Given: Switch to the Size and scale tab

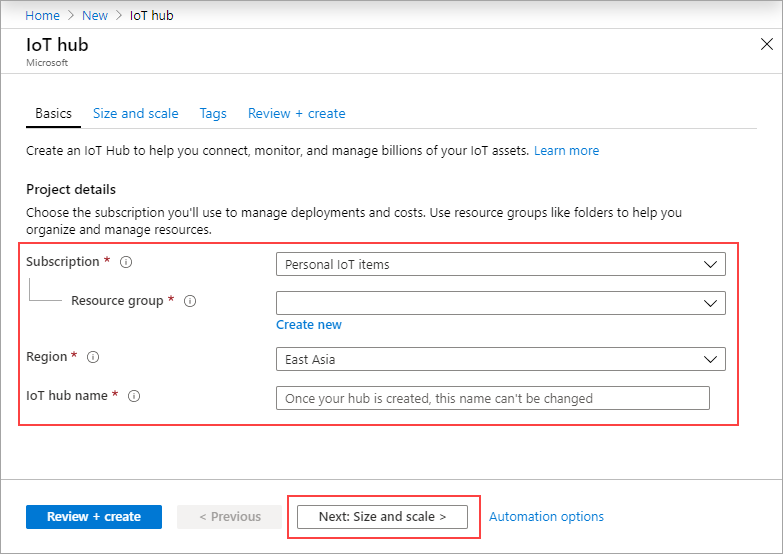Looking at the screenshot, I should click(136, 114).
